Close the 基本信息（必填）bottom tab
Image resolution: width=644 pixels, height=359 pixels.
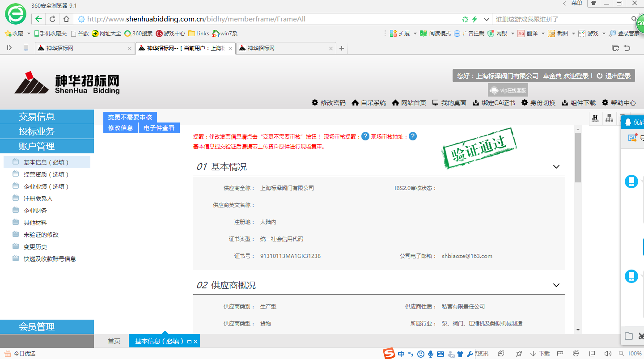click(195, 342)
